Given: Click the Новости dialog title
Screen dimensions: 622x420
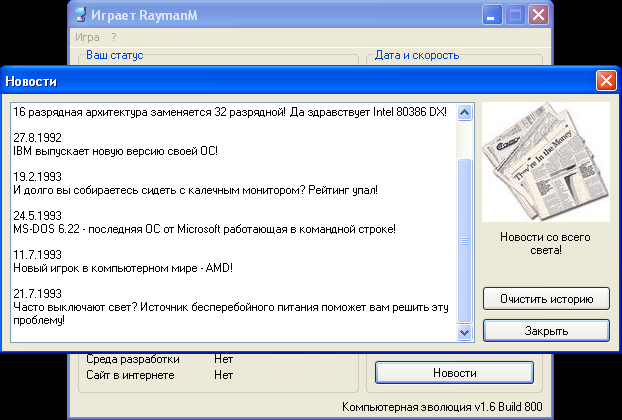Looking at the screenshot, I should [31, 81].
